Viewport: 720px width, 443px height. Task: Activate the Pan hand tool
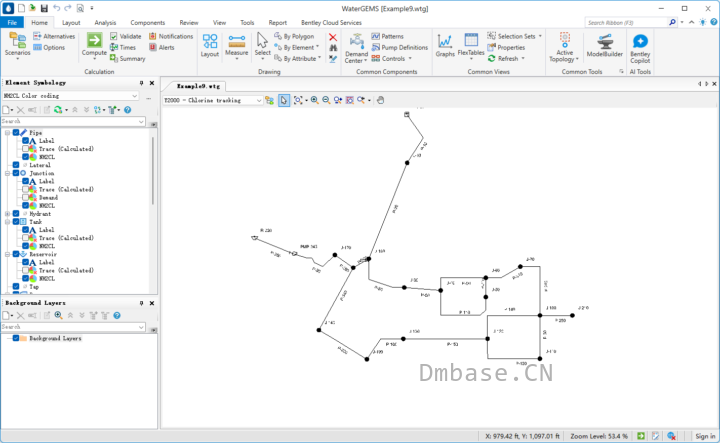pyautogui.click(x=380, y=100)
